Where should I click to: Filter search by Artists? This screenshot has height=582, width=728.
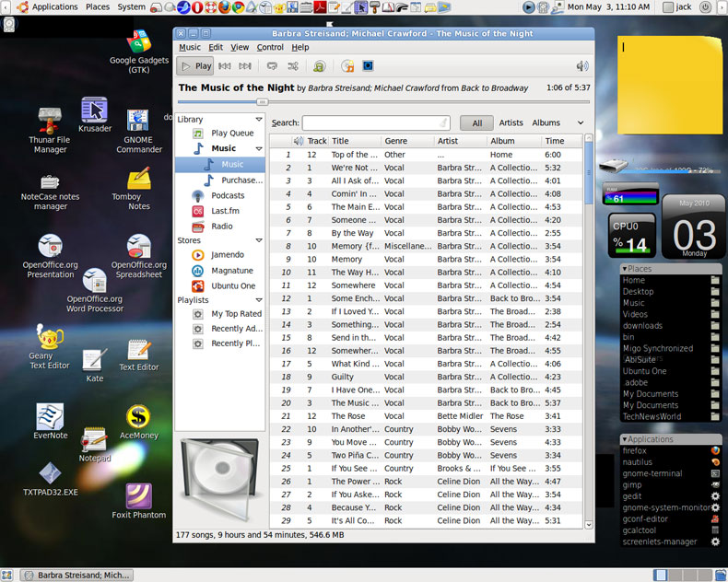coord(511,123)
